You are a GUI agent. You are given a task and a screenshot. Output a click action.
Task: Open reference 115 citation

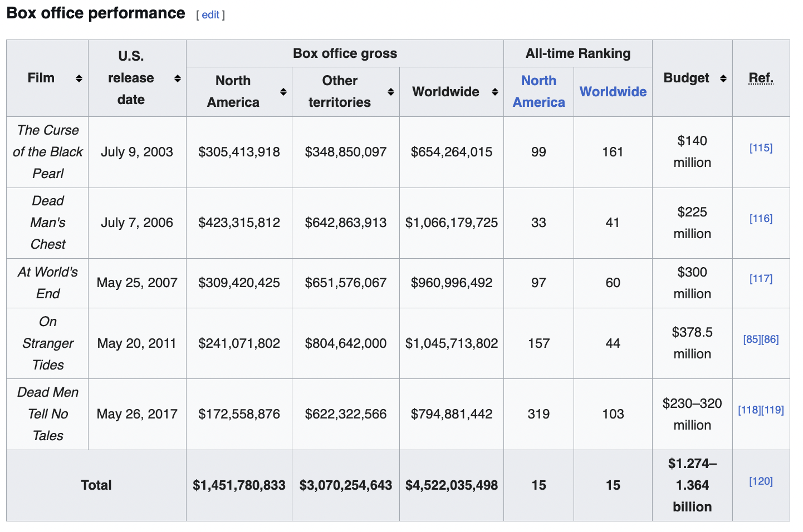(761, 148)
